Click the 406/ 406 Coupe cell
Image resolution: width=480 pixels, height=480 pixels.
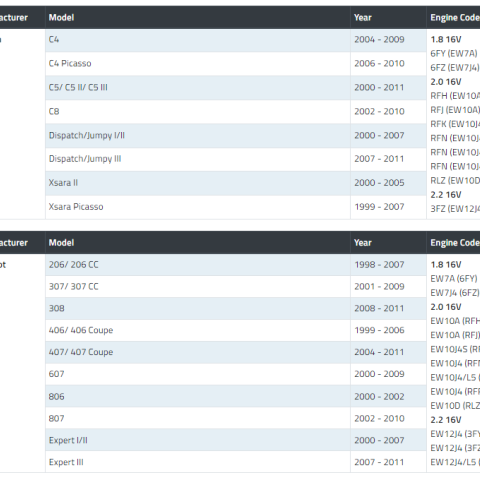point(198,330)
